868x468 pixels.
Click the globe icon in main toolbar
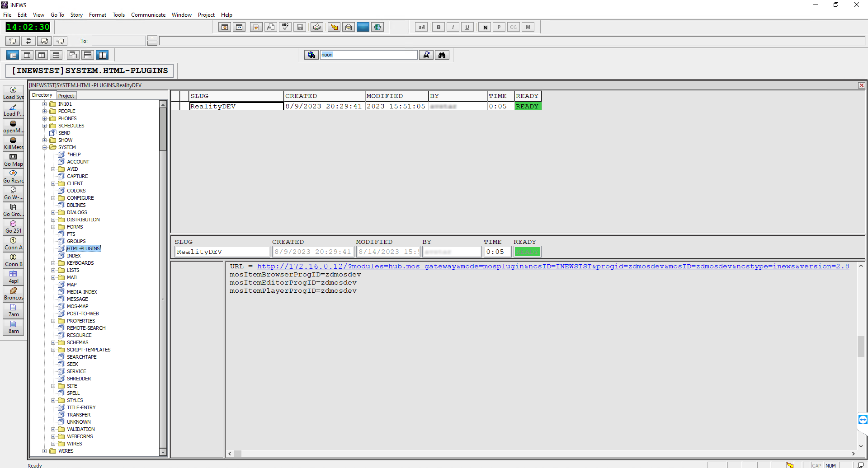pyautogui.click(x=377, y=27)
